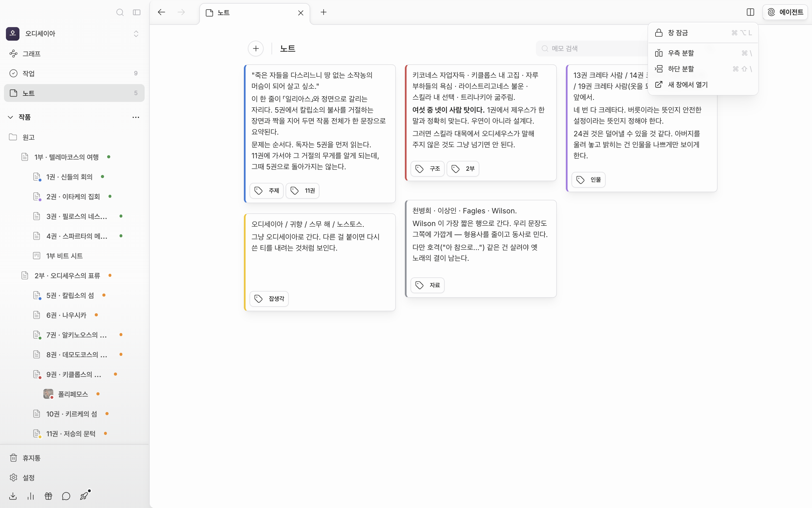The image size is (812, 508).
Task: Click the orange status dot of 2부 · 오디세우스의 표류
Action: coord(110,275)
